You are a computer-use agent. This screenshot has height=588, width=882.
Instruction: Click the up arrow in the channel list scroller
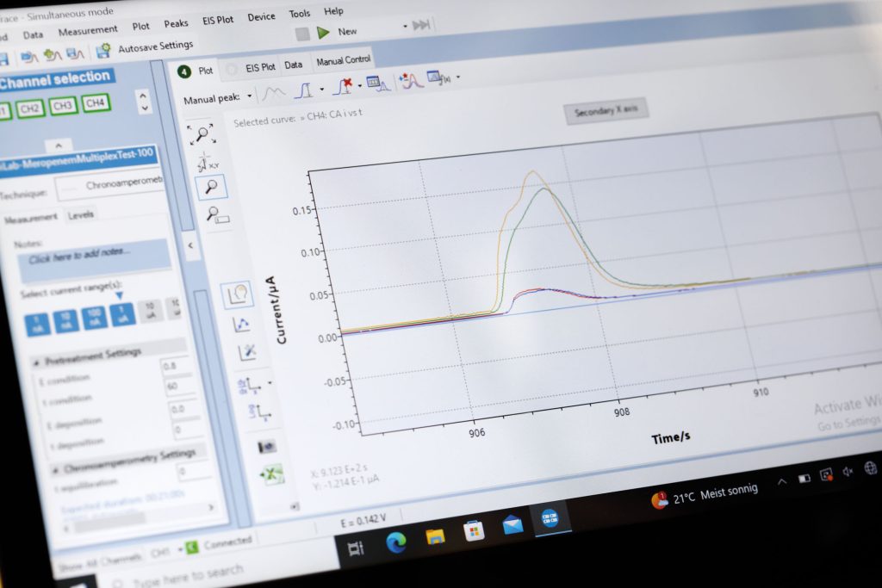(x=143, y=95)
